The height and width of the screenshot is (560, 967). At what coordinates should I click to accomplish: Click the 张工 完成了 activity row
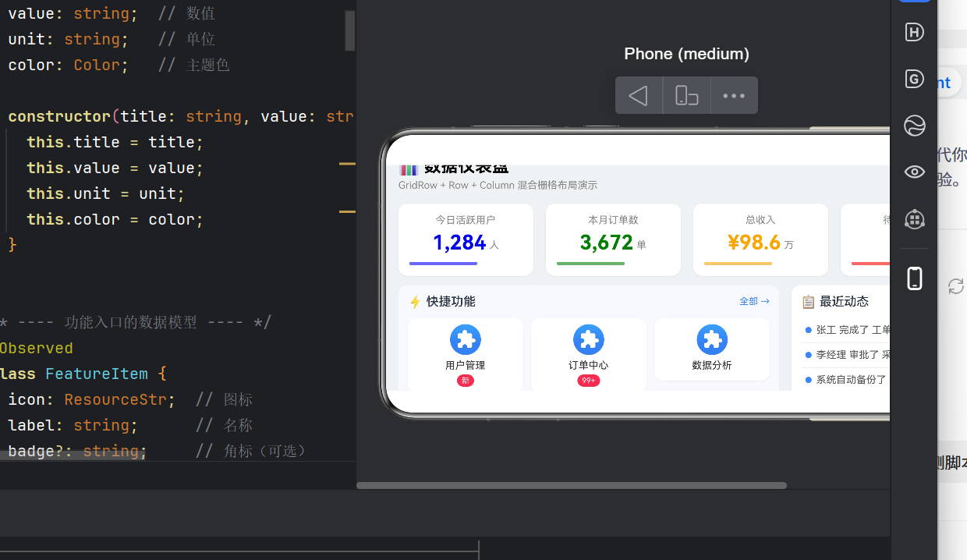click(848, 330)
